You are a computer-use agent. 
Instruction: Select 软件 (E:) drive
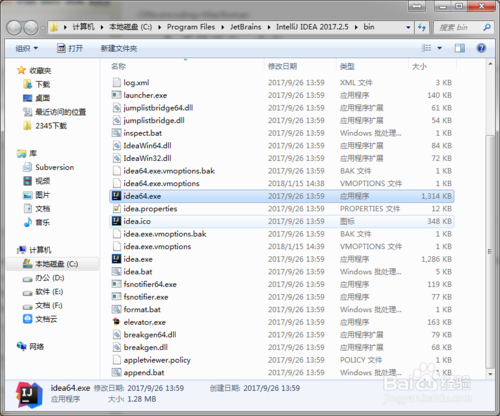[x=43, y=292]
